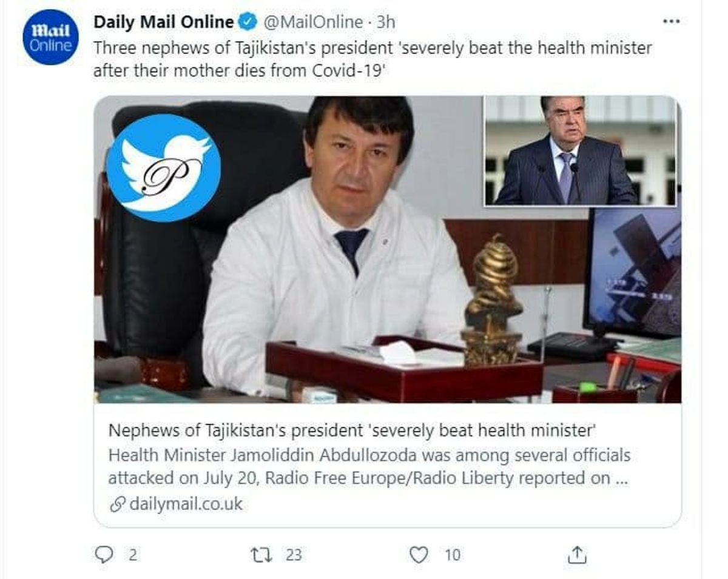Click the inset photo of man at podium
This screenshot has width=728, height=579.
pyautogui.click(x=580, y=151)
